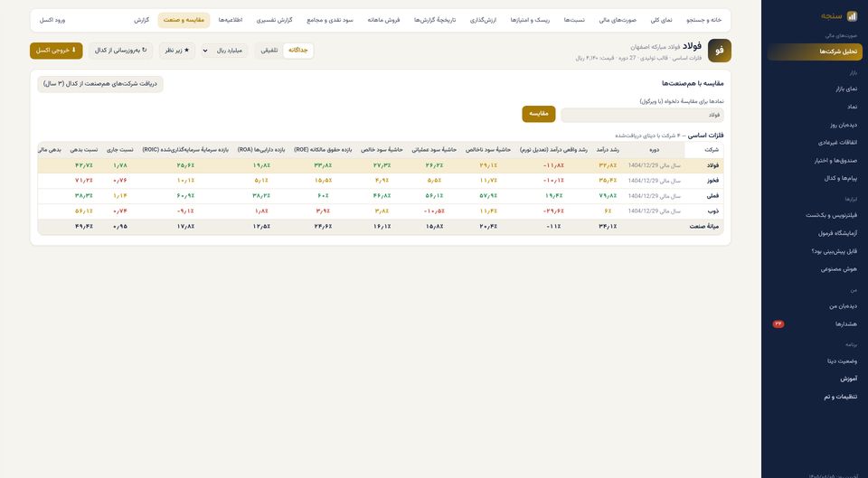Screen dimensions: 868x478
Task: Go to the نسبت‌ها tab
Action: (574, 20)
